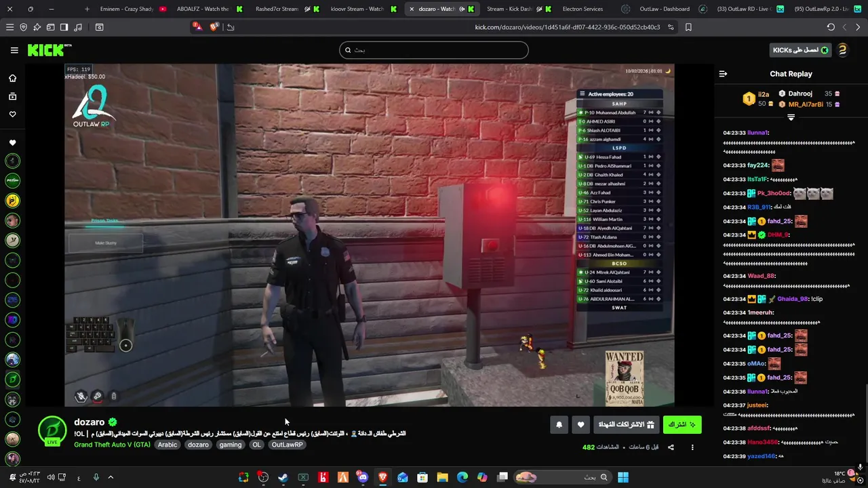868x488 pixels.
Task: Click the gift subscriptions button
Action: pos(627,425)
